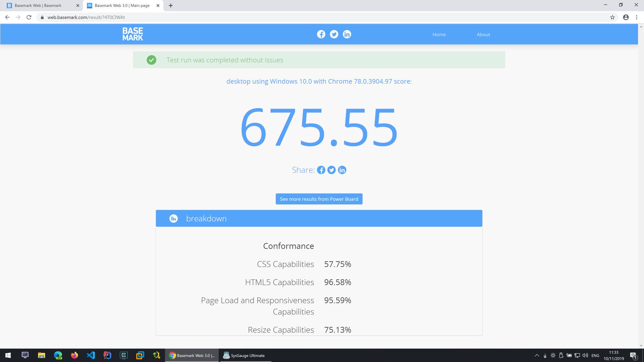The width and height of the screenshot is (644, 362).
Task: Bookmark this page with the star
Action: 613,17
